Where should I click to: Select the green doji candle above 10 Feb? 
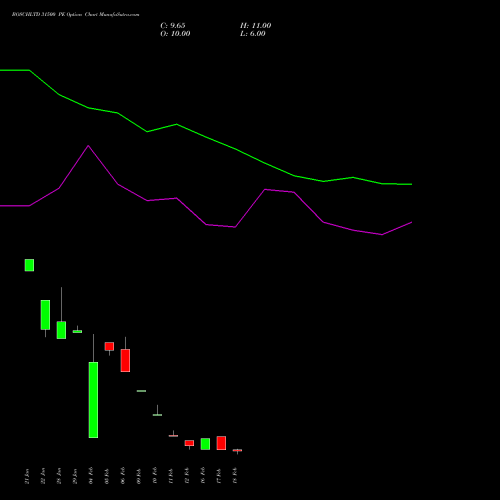[x=157, y=415]
